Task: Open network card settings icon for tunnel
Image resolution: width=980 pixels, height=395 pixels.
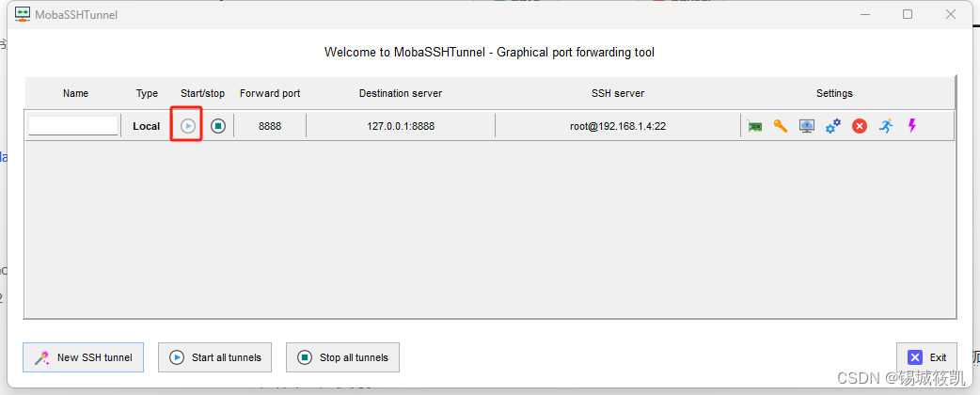Action: (x=755, y=126)
